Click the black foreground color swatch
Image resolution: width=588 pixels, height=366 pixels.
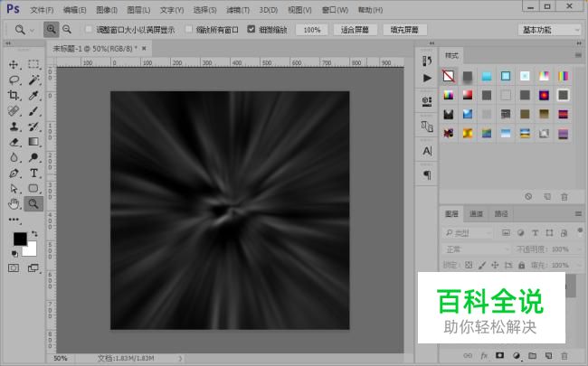point(20,239)
